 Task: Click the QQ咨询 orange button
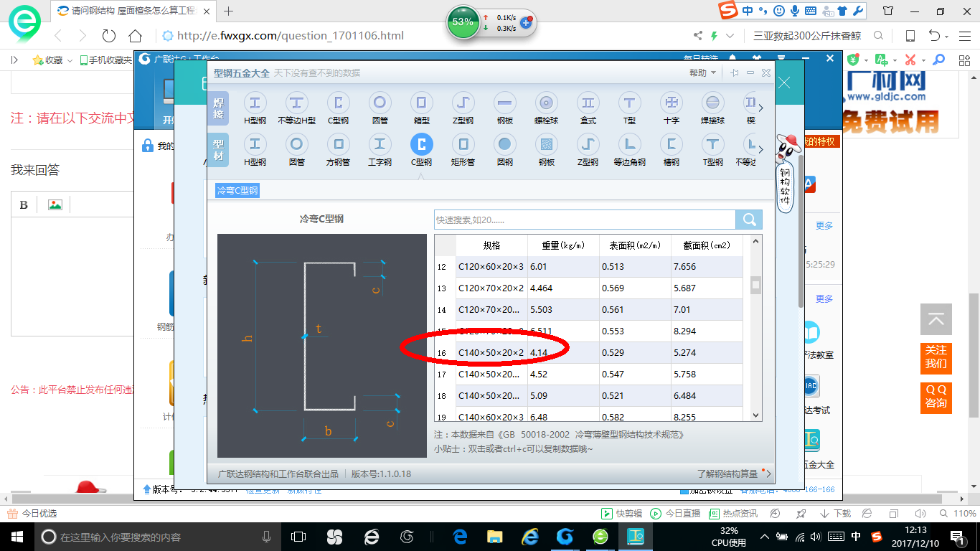pos(936,396)
